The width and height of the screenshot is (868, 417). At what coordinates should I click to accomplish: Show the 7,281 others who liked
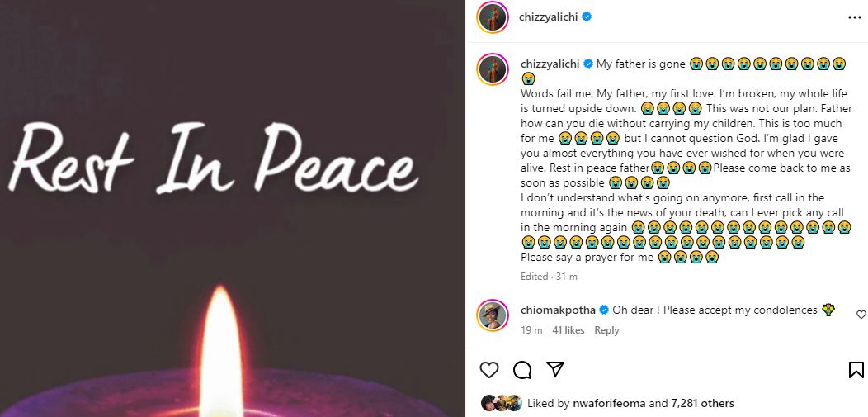pyautogui.click(x=704, y=404)
